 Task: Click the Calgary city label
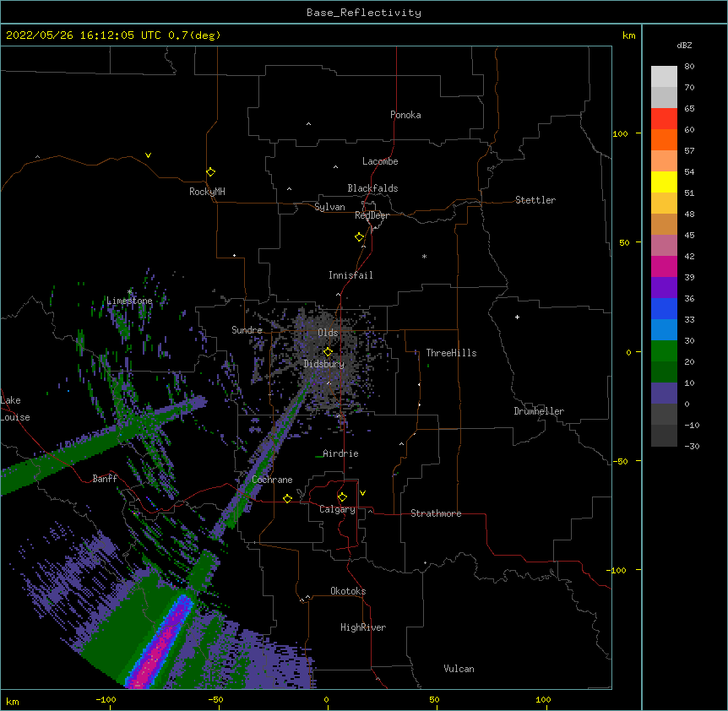click(x=337, y=509)
